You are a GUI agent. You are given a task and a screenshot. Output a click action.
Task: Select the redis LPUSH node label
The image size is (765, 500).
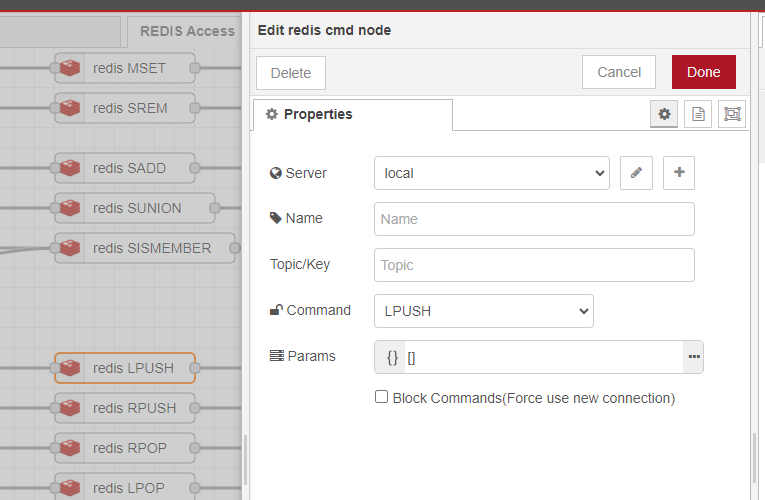[133, 368]
